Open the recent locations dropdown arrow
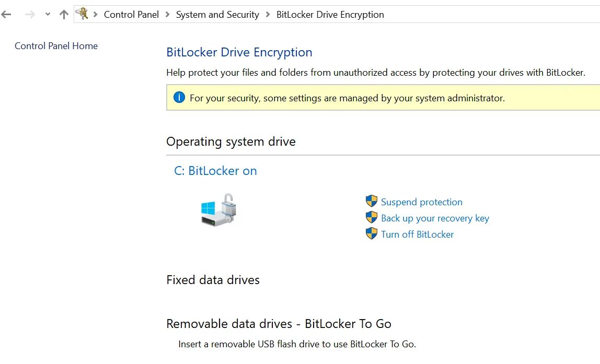 coord(48,15)
